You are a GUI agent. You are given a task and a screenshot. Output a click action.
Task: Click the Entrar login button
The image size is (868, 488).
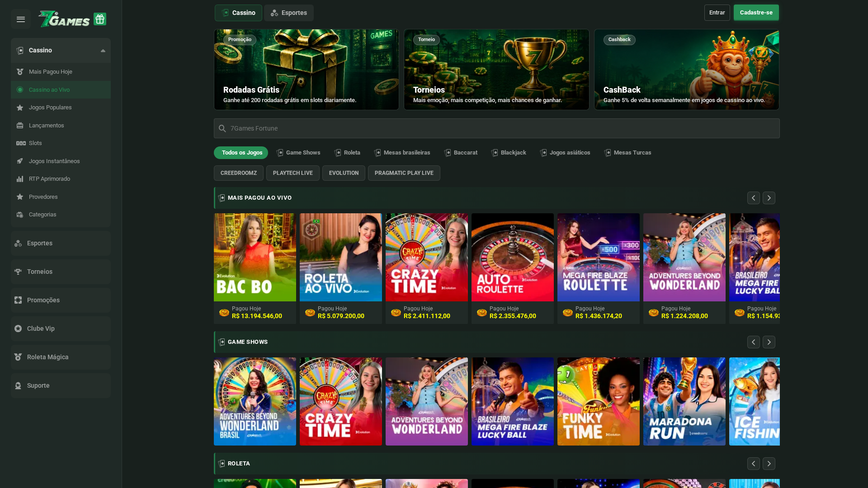pos(717,13)
